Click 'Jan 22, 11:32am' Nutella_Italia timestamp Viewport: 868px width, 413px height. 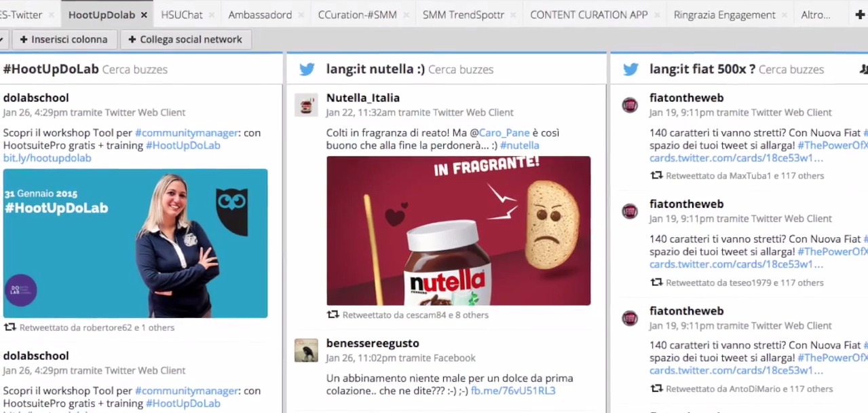(360, 113)
